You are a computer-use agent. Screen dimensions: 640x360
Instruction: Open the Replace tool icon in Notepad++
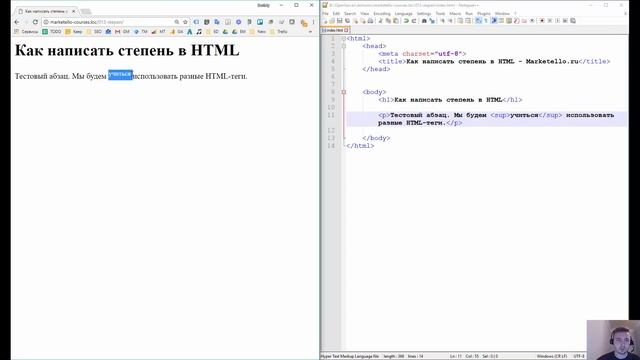coord(432,20)
